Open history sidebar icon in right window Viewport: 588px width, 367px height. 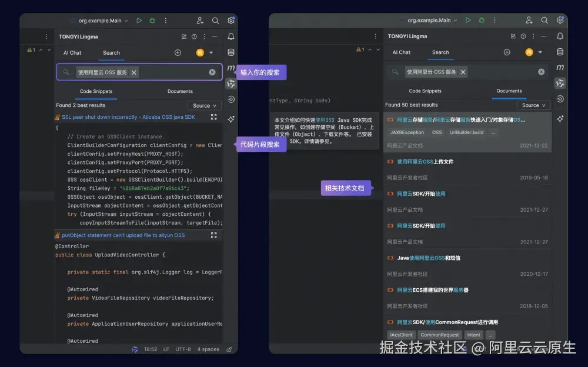(x=560, y=99)
